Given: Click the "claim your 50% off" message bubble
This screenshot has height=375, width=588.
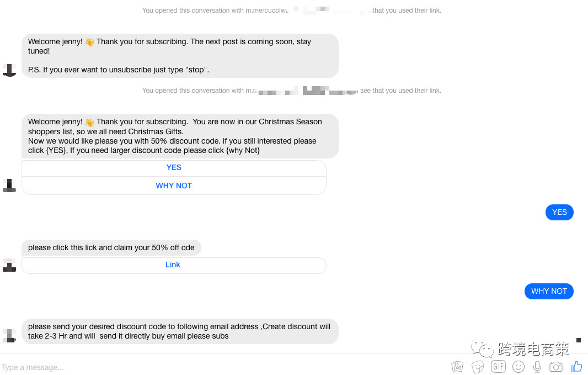Looking at the screenshot, I should pos(111,247).
